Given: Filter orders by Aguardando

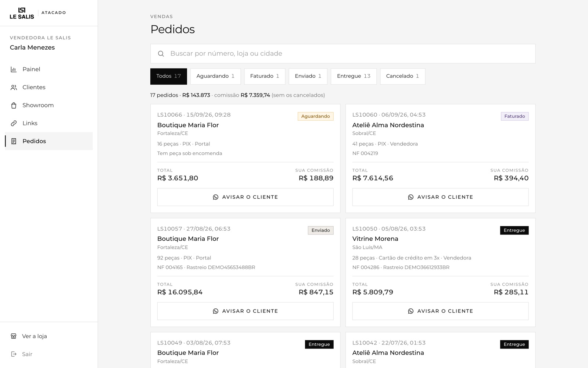Looking at the screenshot, I should (x=215, y=76).
